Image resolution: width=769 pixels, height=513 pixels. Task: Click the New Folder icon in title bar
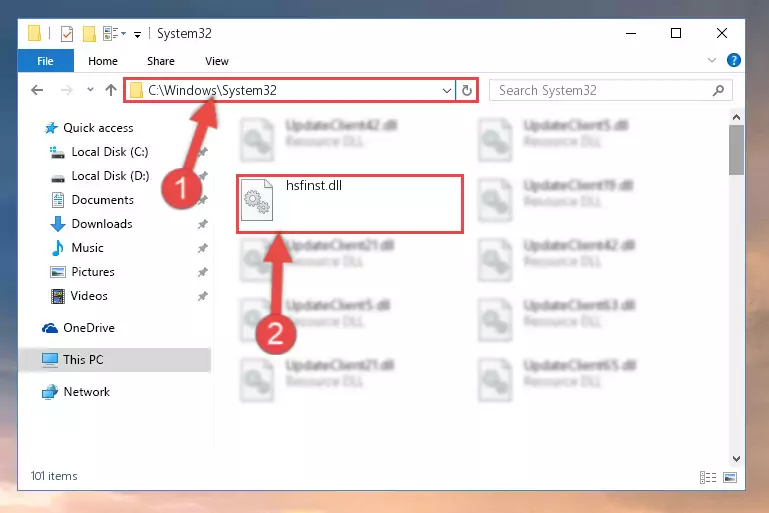pyautogui.click(x=89, y=33)
